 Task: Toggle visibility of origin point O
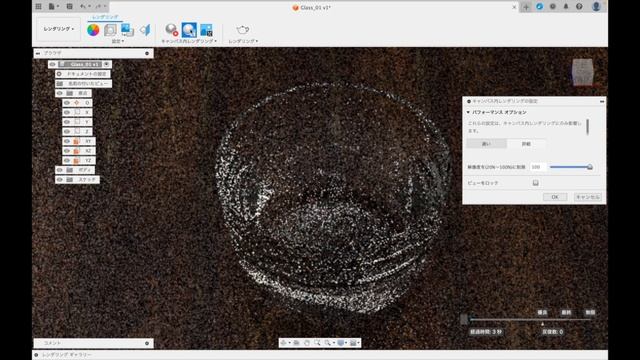coord(67,103)
